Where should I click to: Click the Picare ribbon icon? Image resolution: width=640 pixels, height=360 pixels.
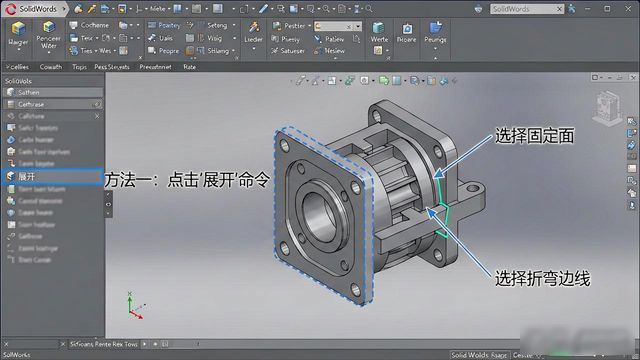tap(407, 29)
